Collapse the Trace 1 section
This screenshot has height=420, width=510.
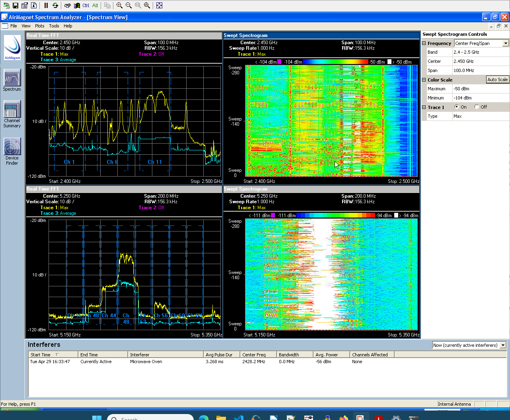[424, 107]
